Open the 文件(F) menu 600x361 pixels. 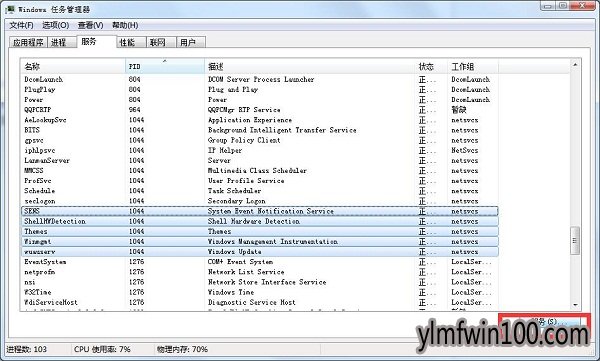21,25
